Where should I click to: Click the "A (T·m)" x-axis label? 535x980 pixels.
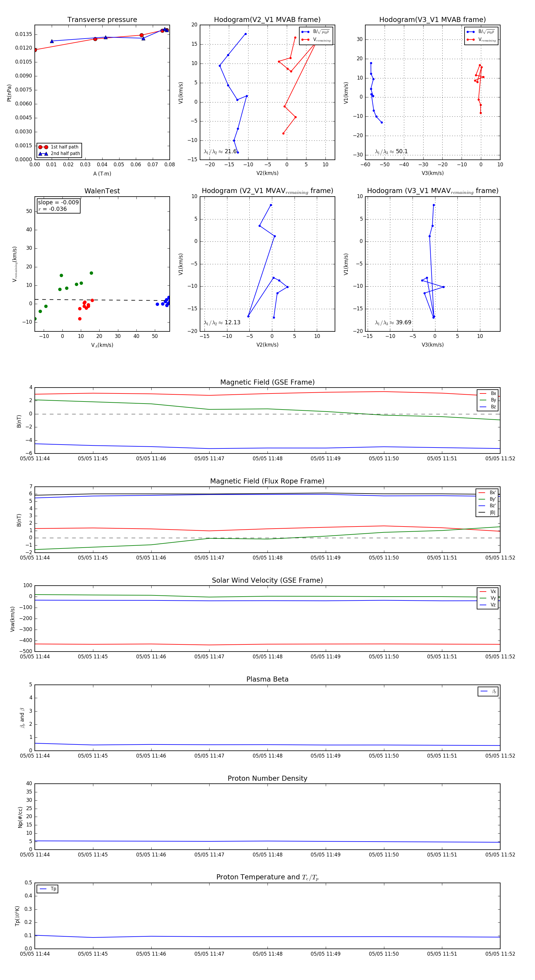[x=102, y=173]
